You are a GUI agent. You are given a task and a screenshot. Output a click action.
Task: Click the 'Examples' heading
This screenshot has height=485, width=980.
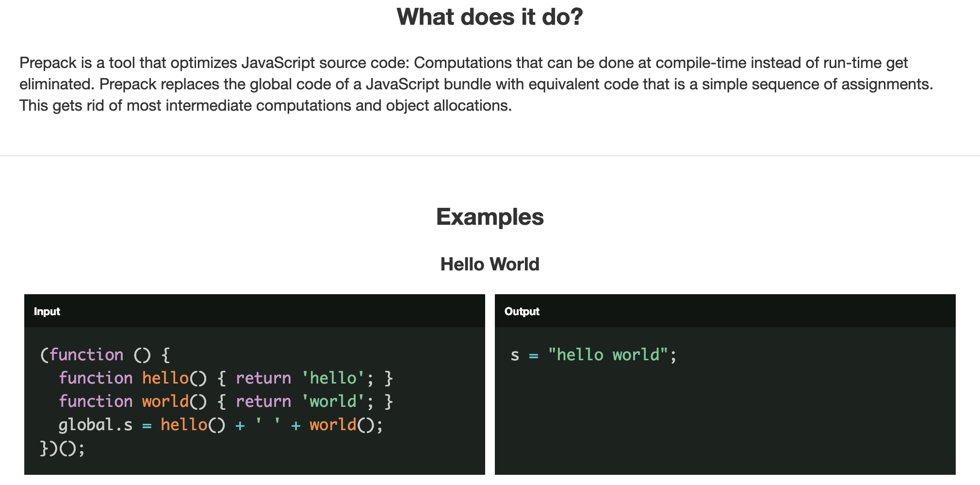click(490, 217)
